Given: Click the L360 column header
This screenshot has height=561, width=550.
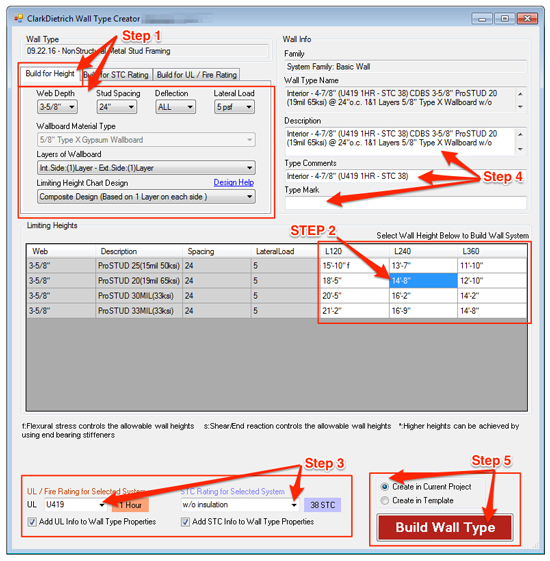Looking at the screenshot, I should [x=492, y=252].
